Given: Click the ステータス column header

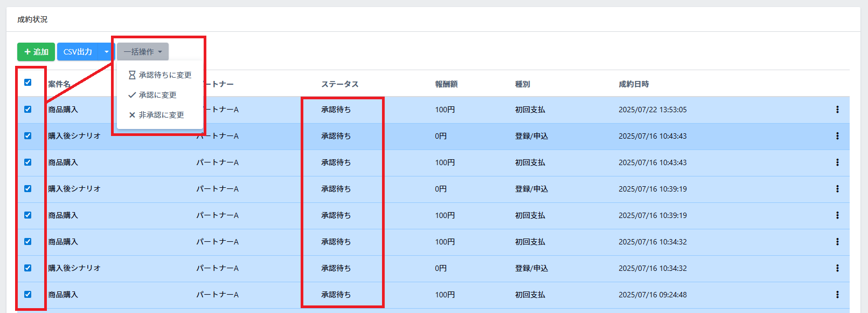Looking at the screenshot, I should click(339, 84).
